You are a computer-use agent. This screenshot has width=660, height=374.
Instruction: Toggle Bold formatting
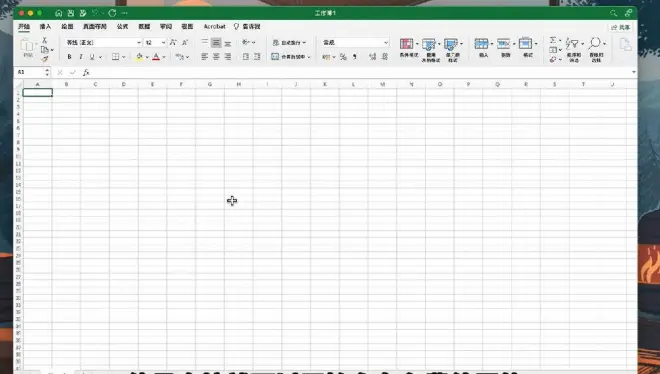(69, 57)
